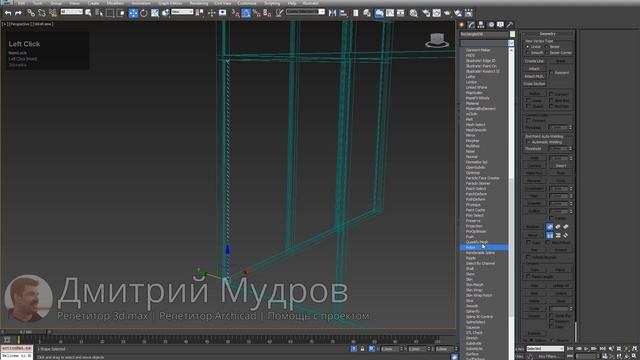Click the time slider handle
Image resolution: width=640 pixels, height=360 pixels.
(x=25, y=332)
